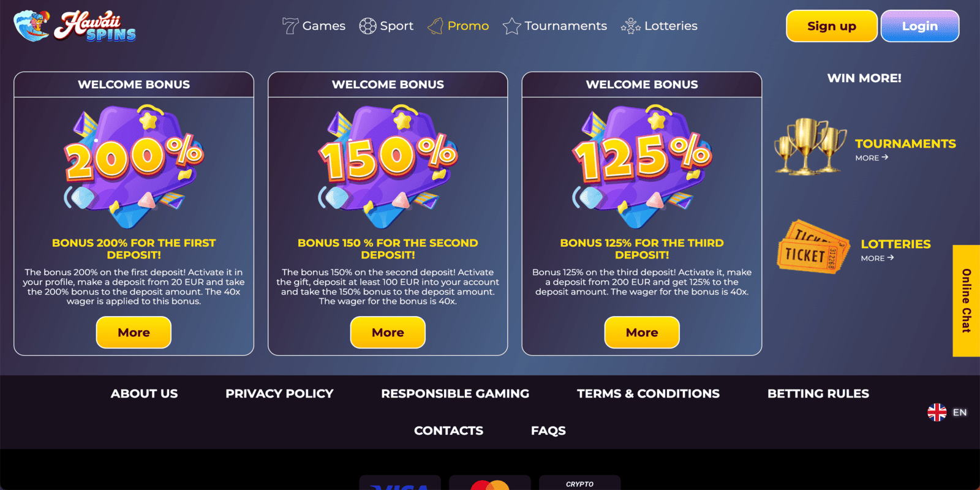Click the golden trophies tournaments image
The height and width of the screenshot is (490, 980).
[810, 147]
